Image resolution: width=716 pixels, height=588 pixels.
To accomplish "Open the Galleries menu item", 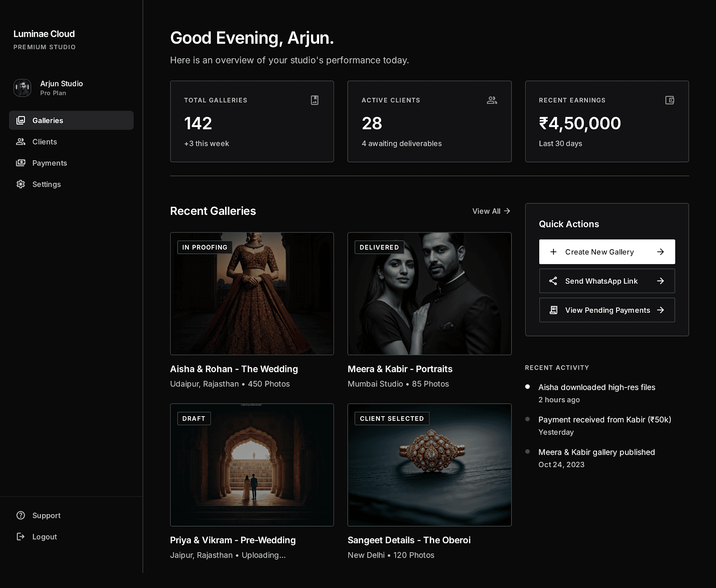I will tap(71, 120).
